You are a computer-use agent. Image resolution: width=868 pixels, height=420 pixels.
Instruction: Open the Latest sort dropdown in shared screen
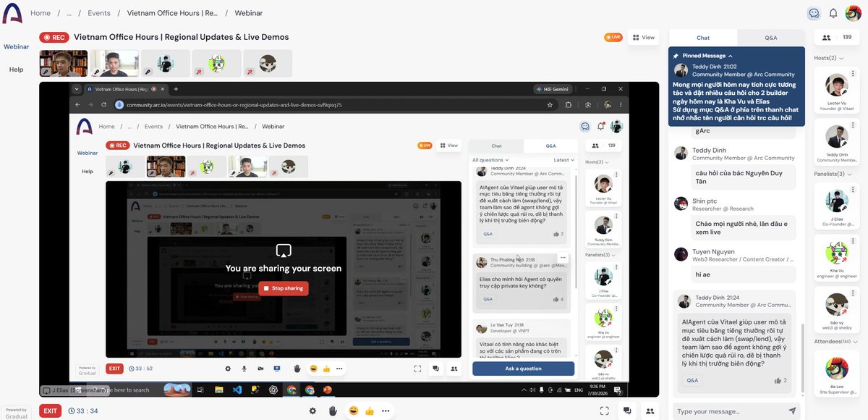click(563, 160)
